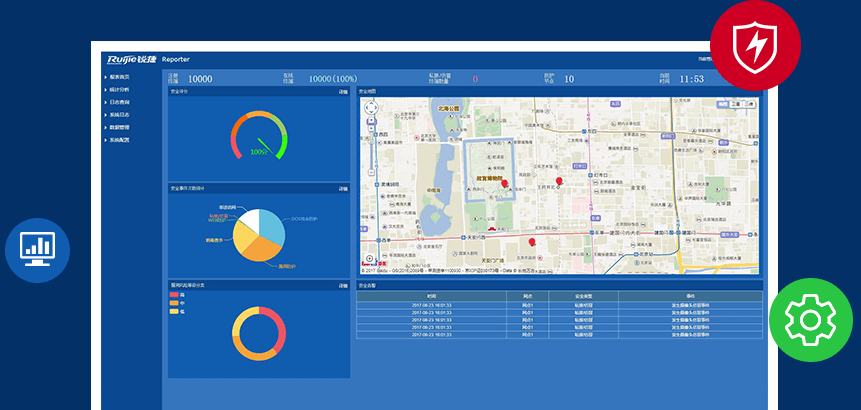
Task: Open 详情 in the donut chart panel
Action: point(343,285)
